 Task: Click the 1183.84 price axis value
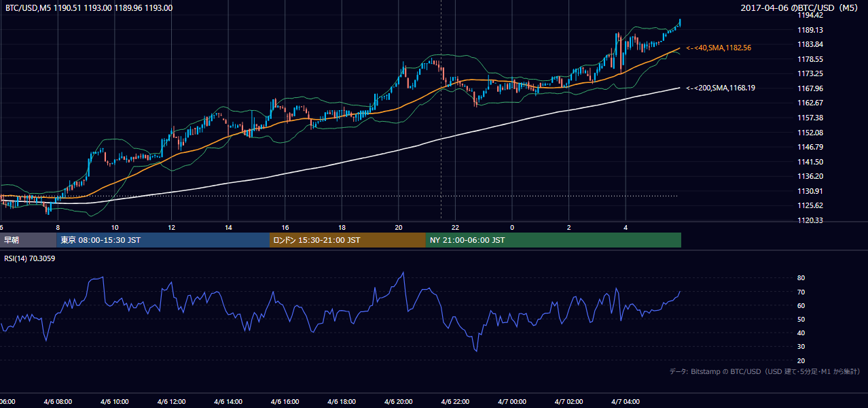pos(811,45)
